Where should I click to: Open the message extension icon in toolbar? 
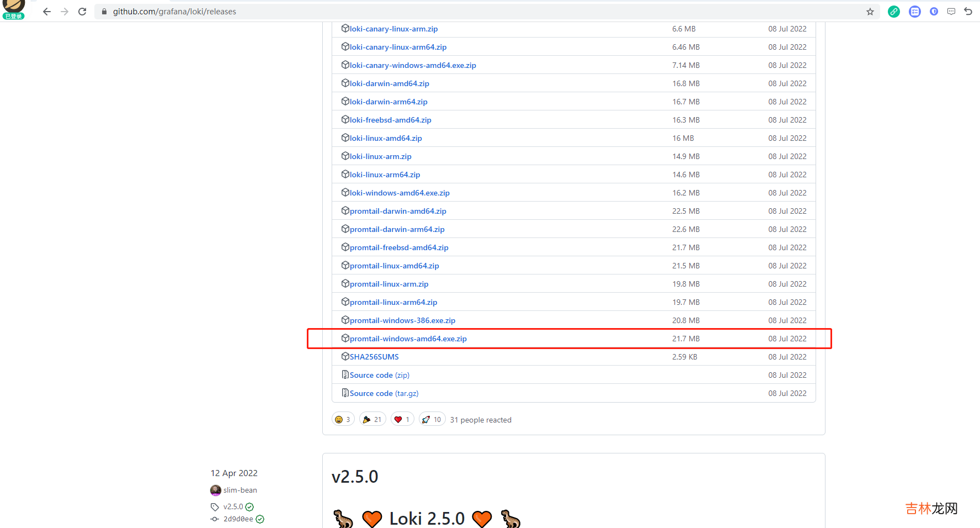pyautogui.click(x=951, y=12)
